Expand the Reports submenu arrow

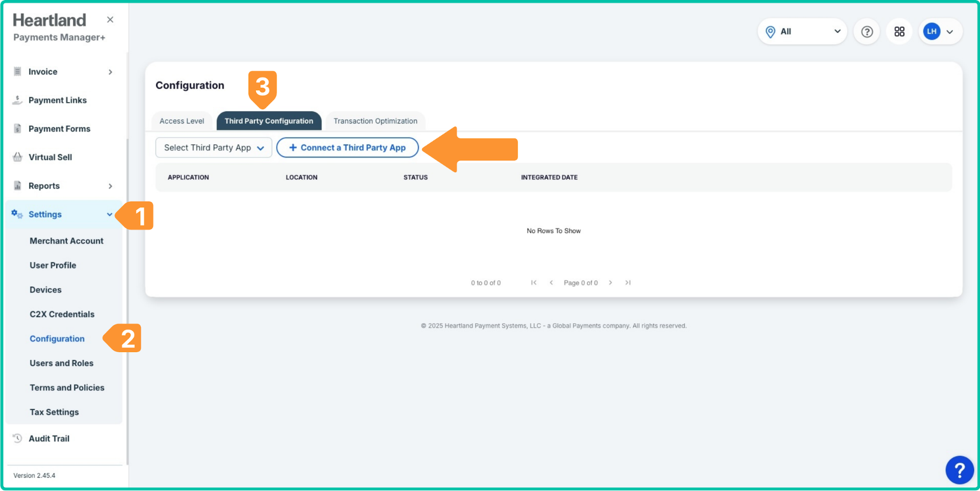click(110, 186)
